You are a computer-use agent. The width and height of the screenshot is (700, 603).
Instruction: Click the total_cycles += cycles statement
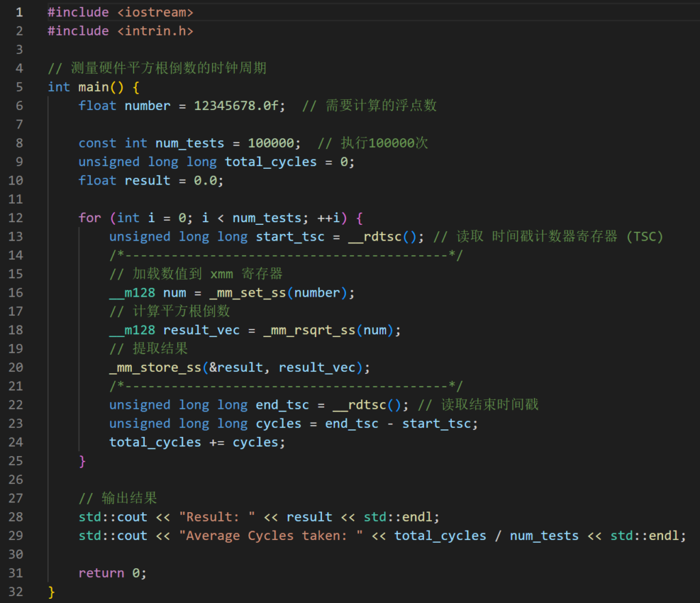[197, 442]
